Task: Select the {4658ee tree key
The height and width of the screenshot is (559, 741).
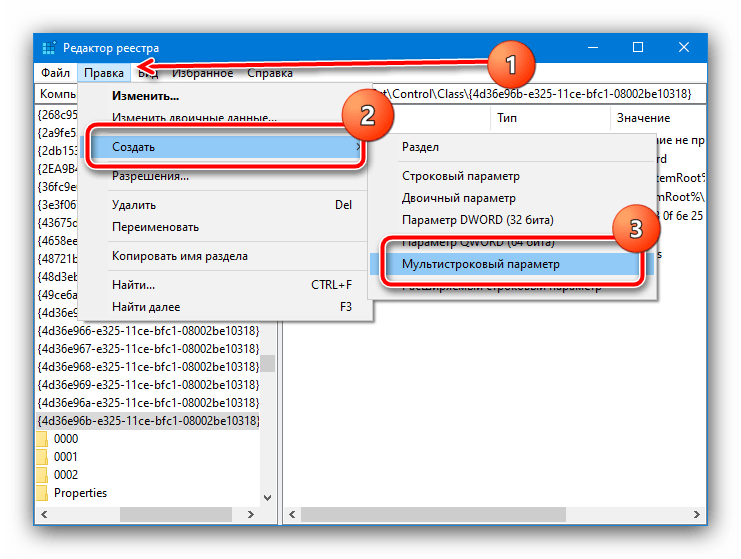Action: (57, 241)
